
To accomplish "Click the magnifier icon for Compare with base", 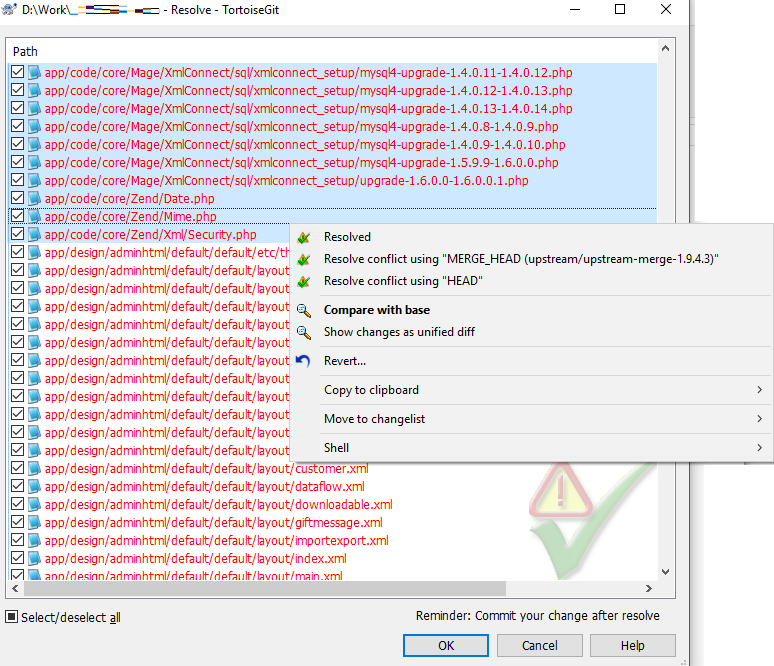I will pos(305,310).
